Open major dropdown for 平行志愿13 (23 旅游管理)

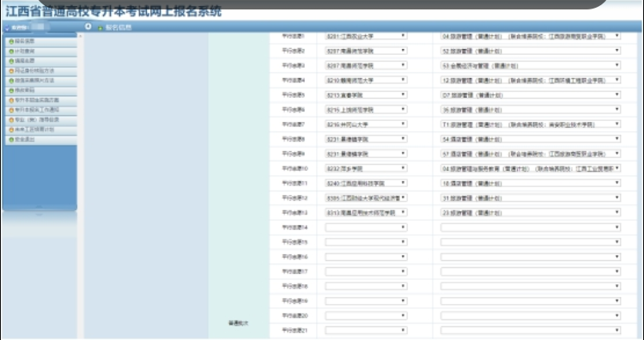(531, 213)
